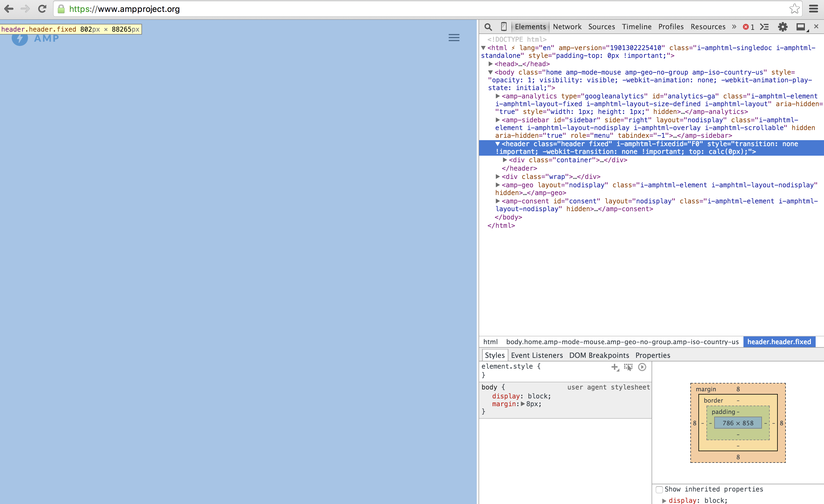This screenshot has height=504, width=824.
Task: Toggle animation controls play icon
Action: pos(642,367)
